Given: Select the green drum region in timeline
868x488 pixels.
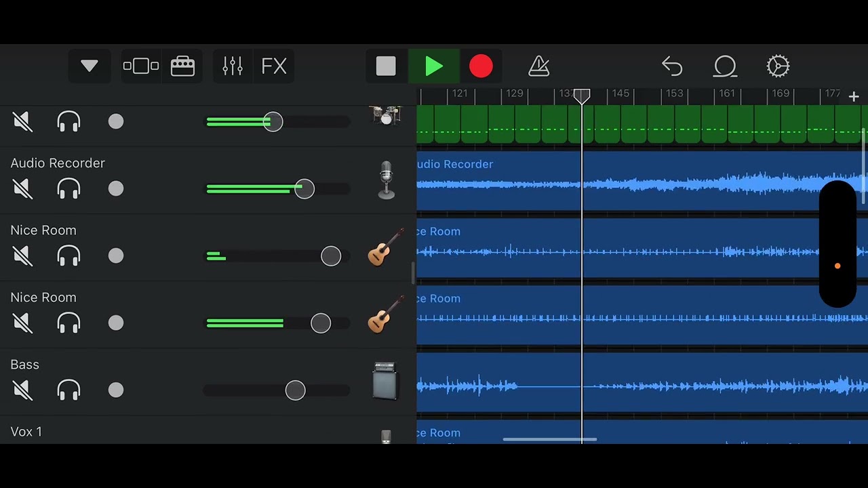Looking at the screenshot, I should pos(642,125).
